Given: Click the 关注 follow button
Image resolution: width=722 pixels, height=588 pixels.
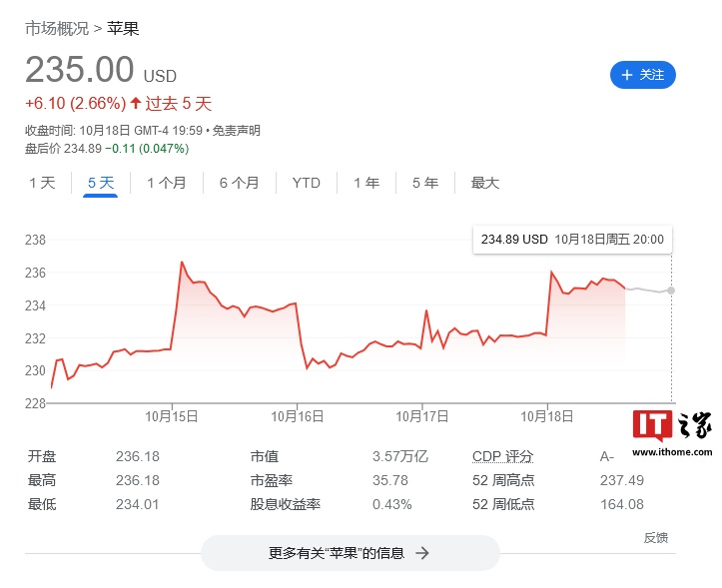Looking at the screenshot, I should click(x=642, y=75).
